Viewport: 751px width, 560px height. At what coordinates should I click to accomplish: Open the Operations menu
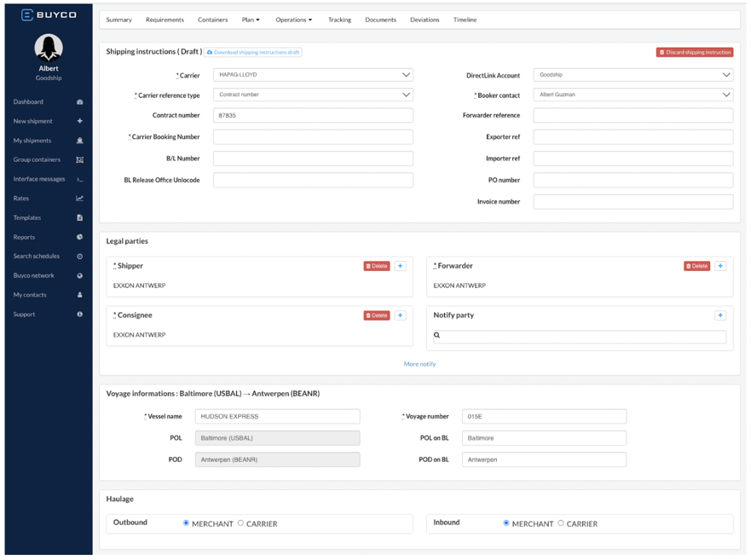click(293, 20)
